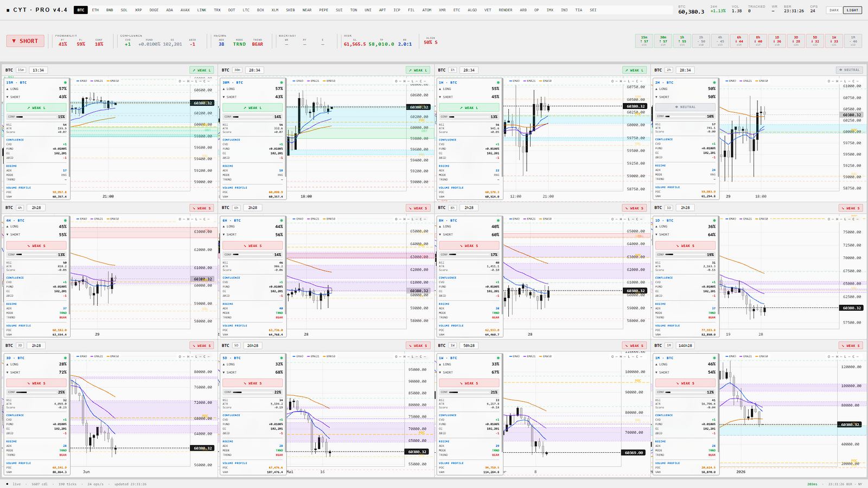Click the 15m timeframe label chip
Screen dimensions: 868x488
coord(21,70)
